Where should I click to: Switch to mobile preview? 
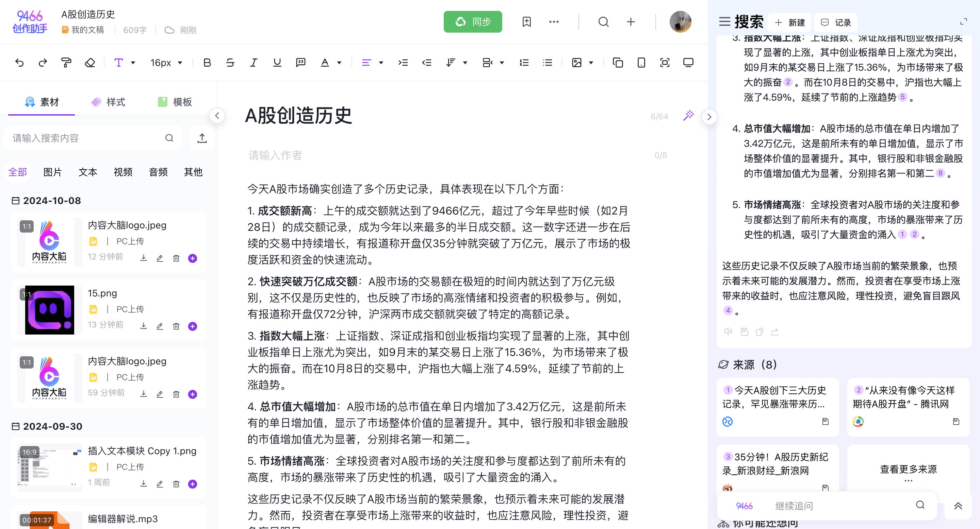tap(641, 63)
